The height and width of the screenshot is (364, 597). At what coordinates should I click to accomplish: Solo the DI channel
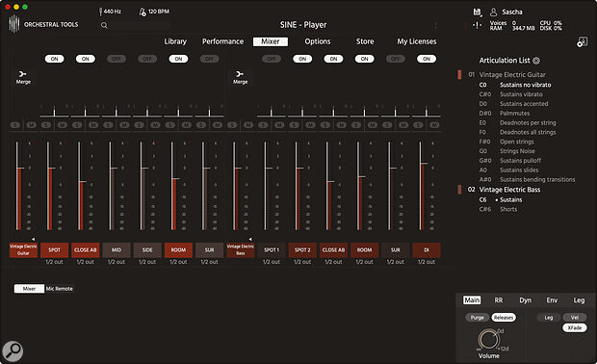(418, 125)
